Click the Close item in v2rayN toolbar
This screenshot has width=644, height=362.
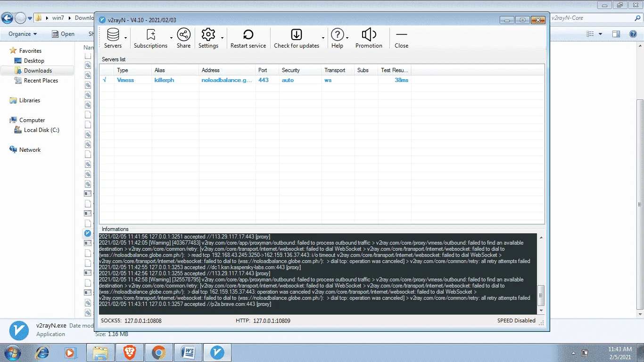[401, 38]
